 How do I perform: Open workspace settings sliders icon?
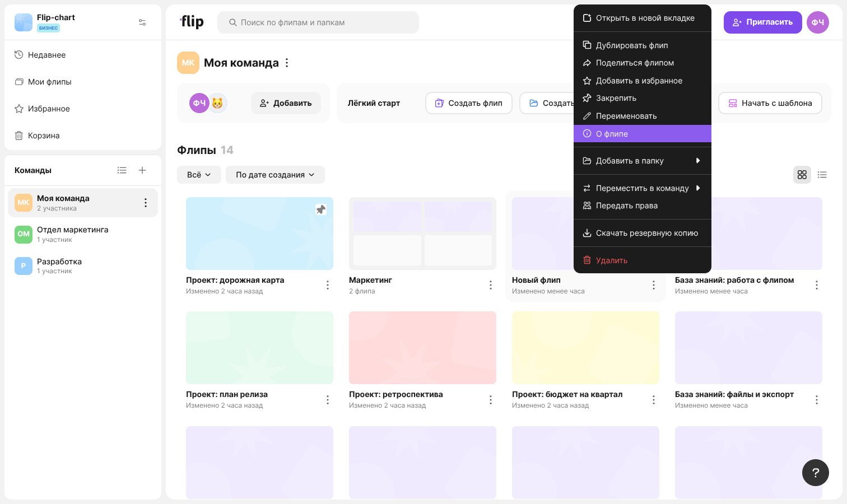tap(142, 22)
